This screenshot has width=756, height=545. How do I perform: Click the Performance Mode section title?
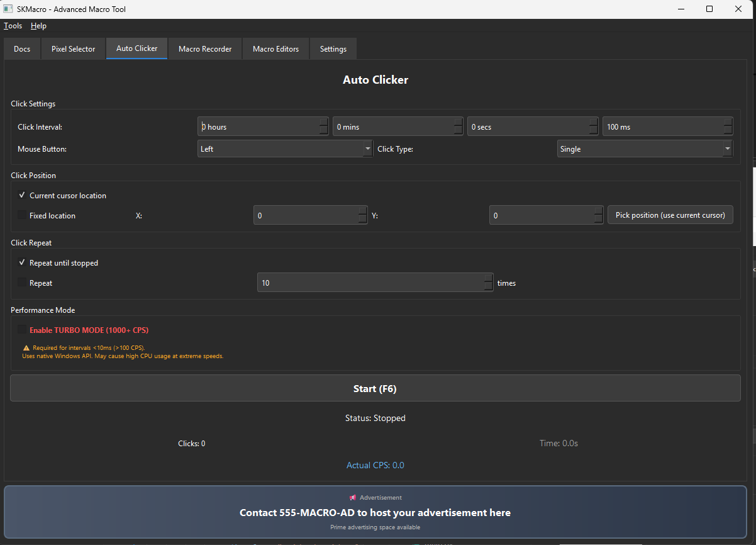[x=43, y=310]
